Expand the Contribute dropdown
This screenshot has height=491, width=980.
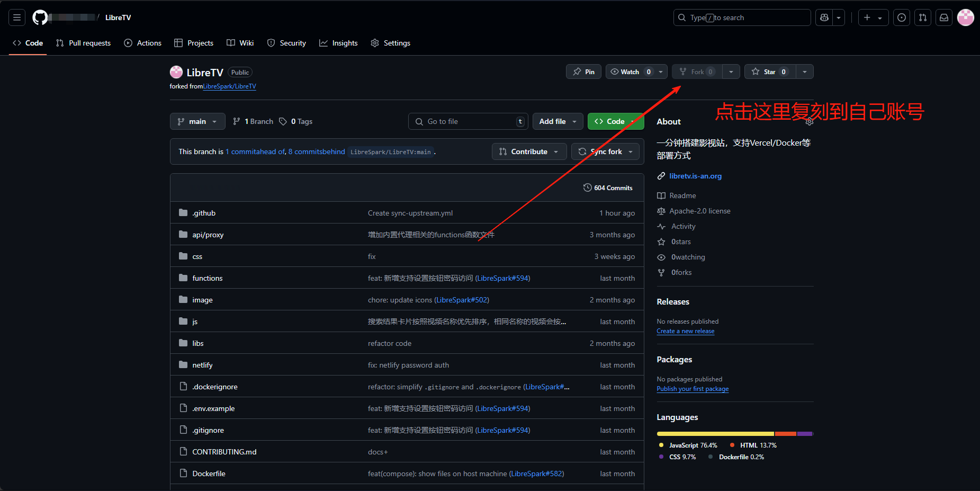(x=529, y=151)
